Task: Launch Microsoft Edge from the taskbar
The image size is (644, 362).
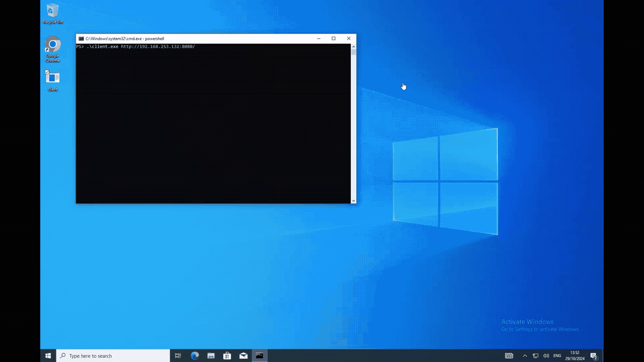Action: pyautogui.click(x=195, y=355)
